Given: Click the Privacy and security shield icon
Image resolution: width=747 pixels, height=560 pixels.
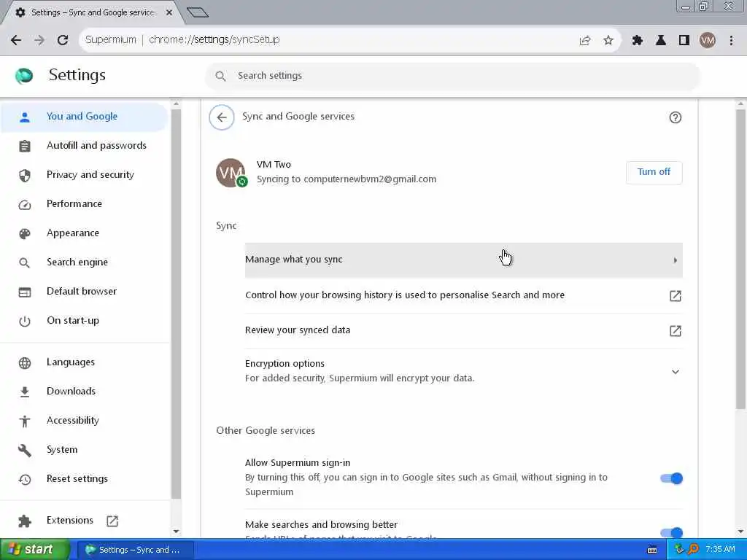Looking at the screenshot, I should (25, 175).
